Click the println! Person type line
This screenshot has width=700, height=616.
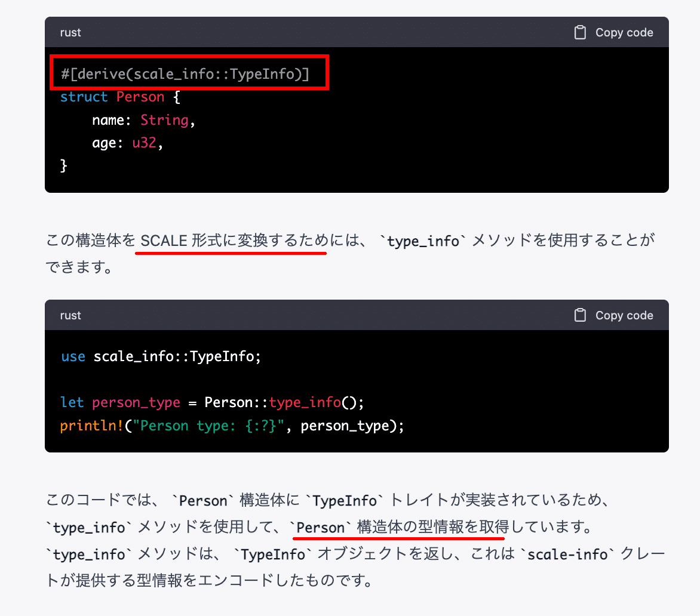pos(232,426)
